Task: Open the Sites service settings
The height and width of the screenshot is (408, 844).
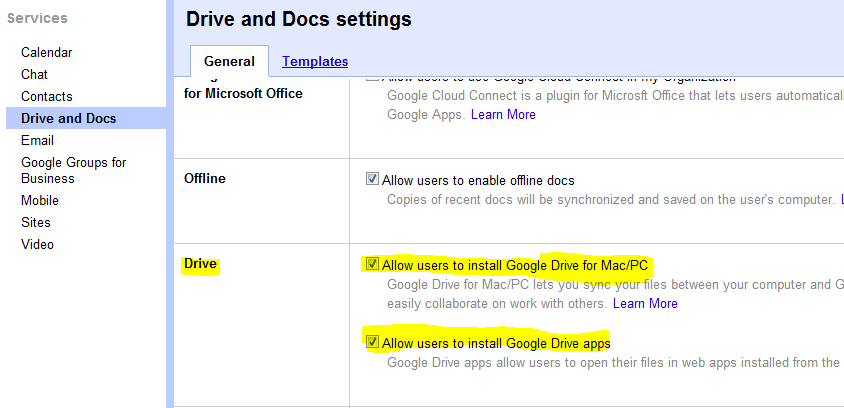Action: [36, 222]
